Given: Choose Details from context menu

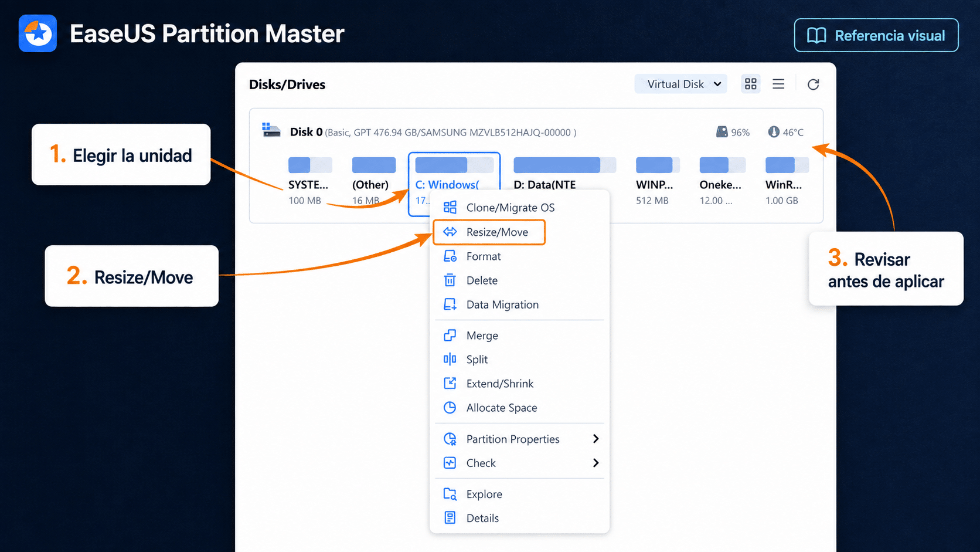Looking at the screenshot, I should pyautogui.click(x=519, y=519).
